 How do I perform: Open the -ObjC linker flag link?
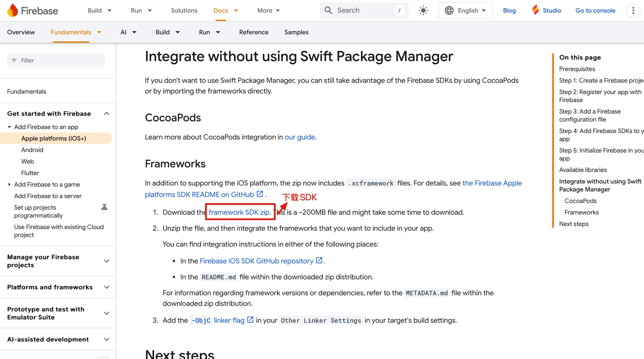click(218, 320)
